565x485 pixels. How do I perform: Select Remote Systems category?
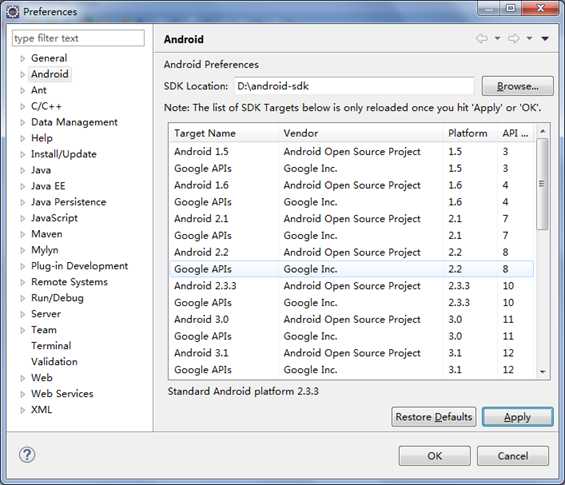pos(70,282)
